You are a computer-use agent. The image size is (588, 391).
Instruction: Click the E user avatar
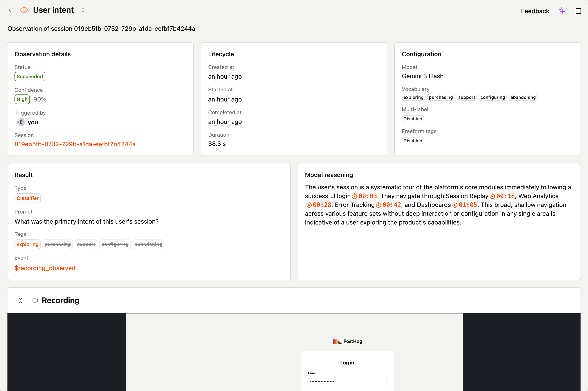pos(21,122)
